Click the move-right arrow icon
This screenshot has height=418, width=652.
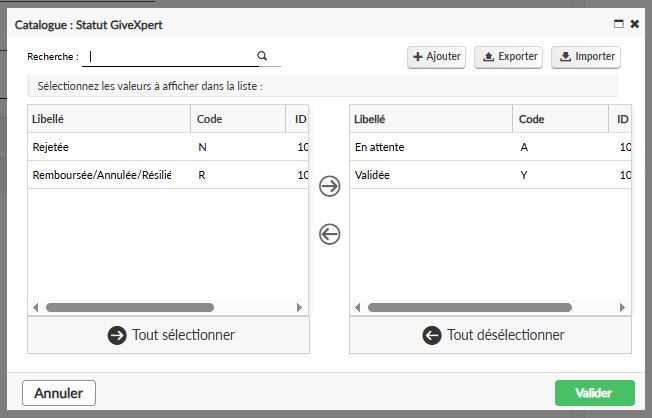[x=329, y=186]
